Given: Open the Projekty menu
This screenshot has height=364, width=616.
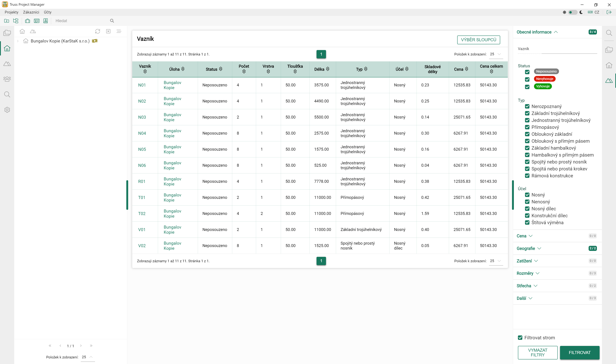Looking at the screenshot, I should tap(11, 12).
